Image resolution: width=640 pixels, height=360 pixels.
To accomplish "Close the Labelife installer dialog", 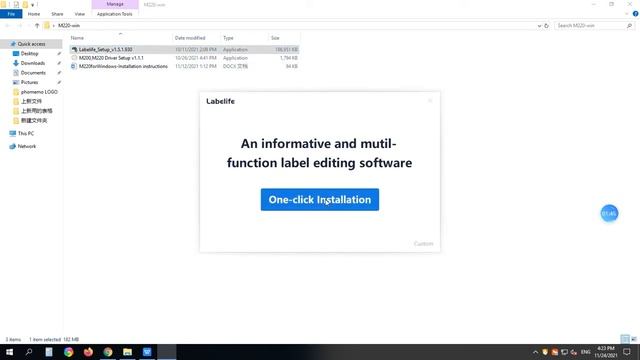I will pos(430,101).
